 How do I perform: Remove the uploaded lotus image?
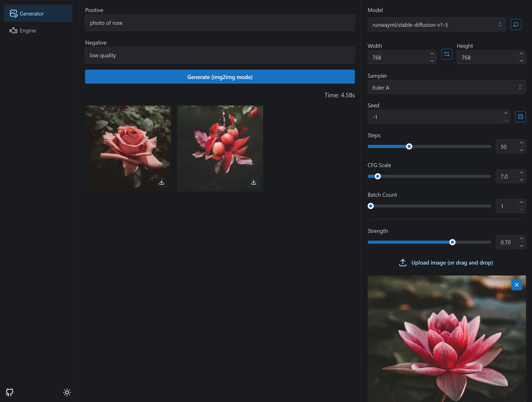pos(516,285)
